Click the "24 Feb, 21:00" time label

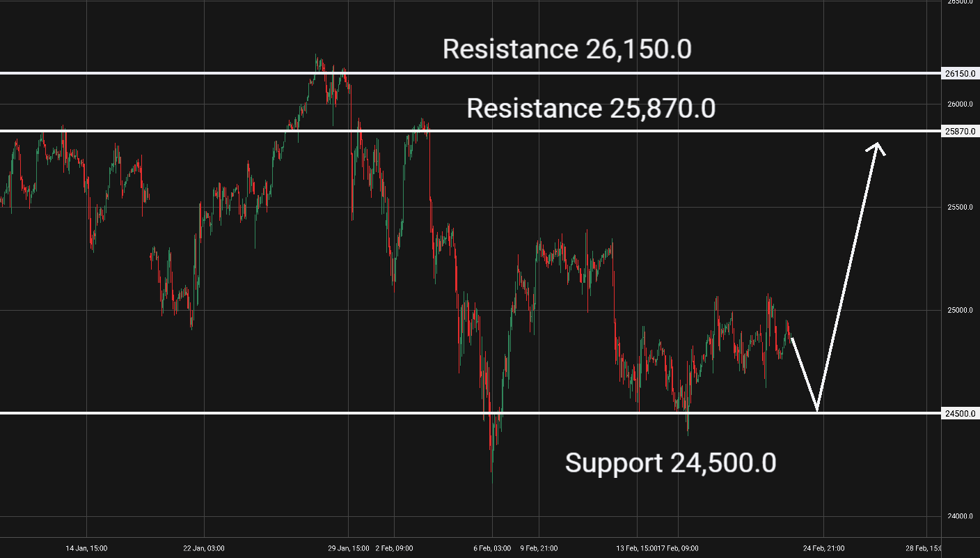pyautogui.click(x=823, y=548)
